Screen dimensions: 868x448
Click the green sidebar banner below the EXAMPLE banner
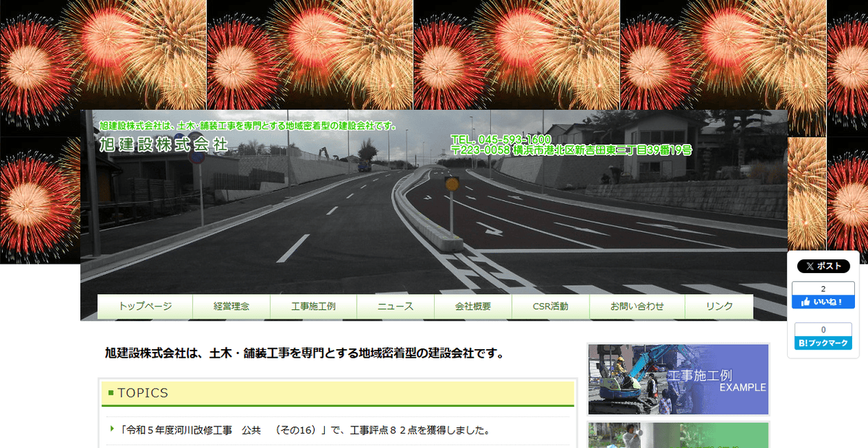(677, 434)
